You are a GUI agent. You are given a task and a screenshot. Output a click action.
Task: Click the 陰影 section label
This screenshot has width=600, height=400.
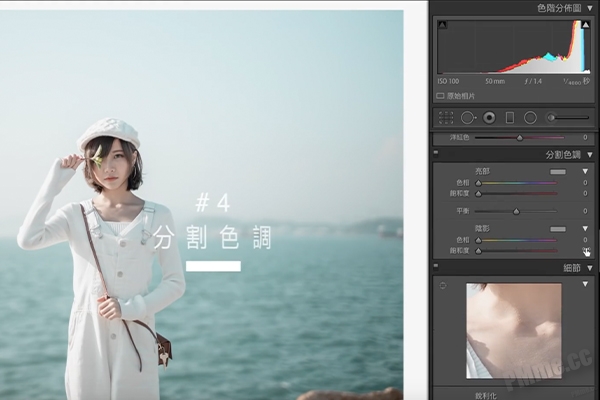482,229
